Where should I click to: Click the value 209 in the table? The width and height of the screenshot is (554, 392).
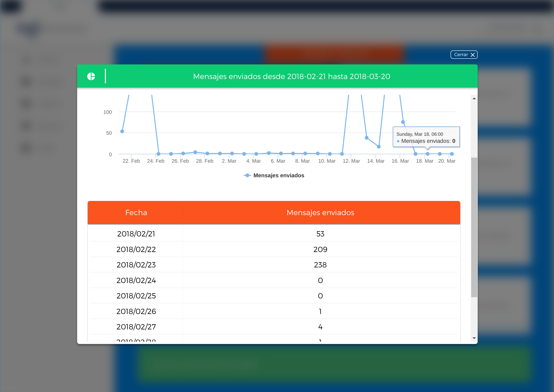point(320,249)
